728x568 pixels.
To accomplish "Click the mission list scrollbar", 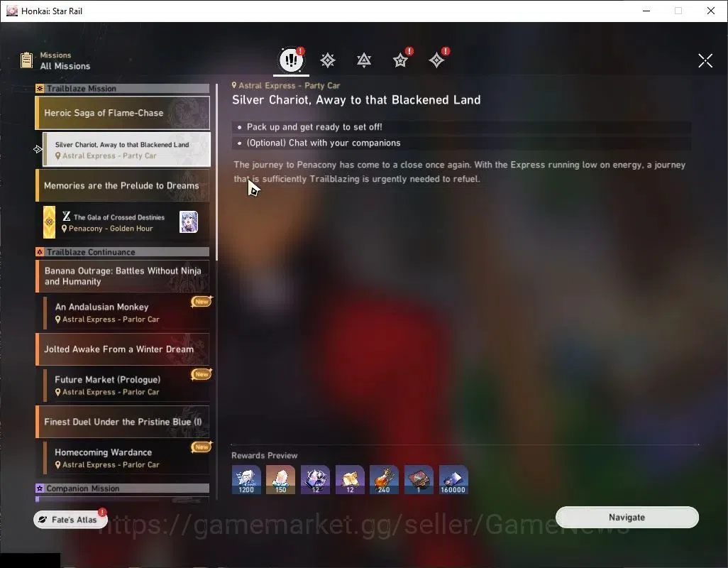I will (216, 172).
